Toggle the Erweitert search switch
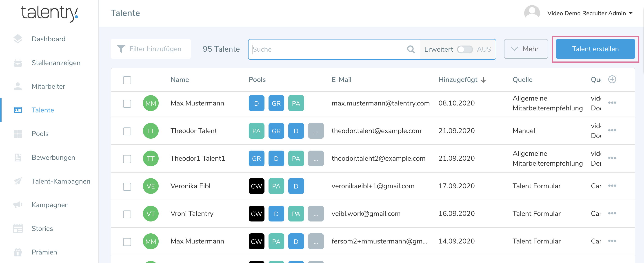This screenshot has width=644, height=263. tap(464, 49)
